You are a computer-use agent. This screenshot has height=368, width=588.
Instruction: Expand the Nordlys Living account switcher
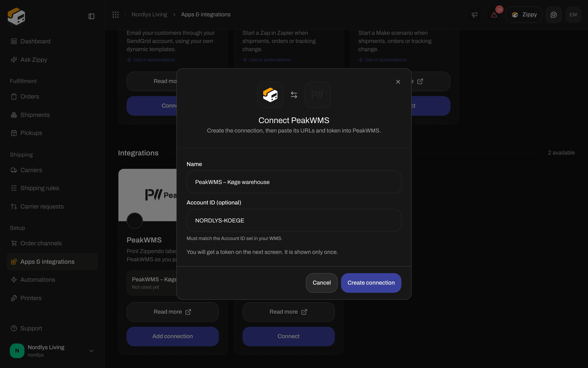click(x=52, y=351)
